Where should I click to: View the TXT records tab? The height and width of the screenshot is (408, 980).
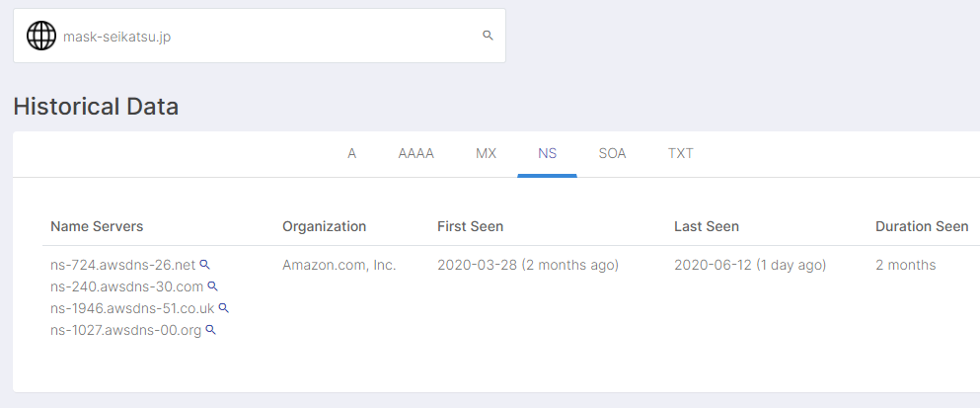680,153
